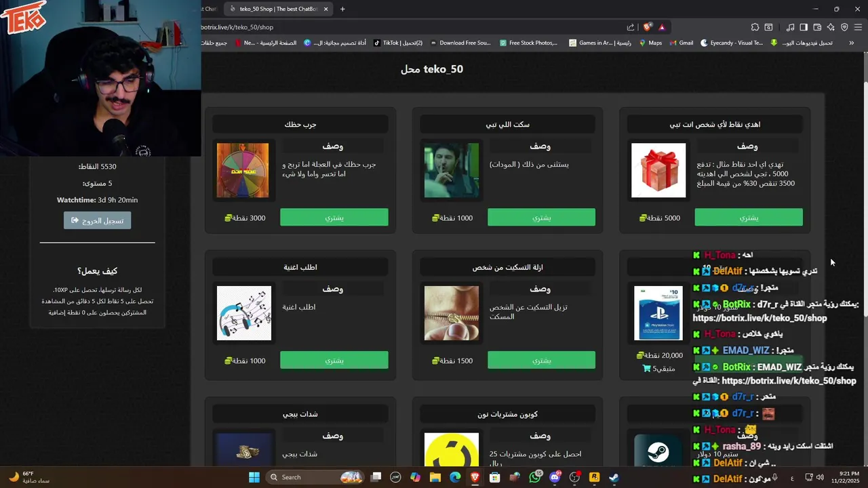The height and width of the screenshot is (488, 868).
Task: Click the silence gesture thumbnail
Action: click(x=452, y=170)
